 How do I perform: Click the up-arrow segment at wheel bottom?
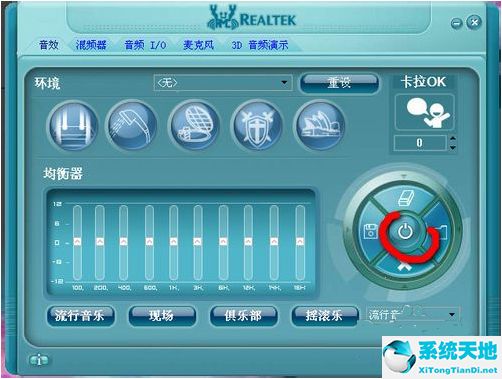(x=404, y=266)
